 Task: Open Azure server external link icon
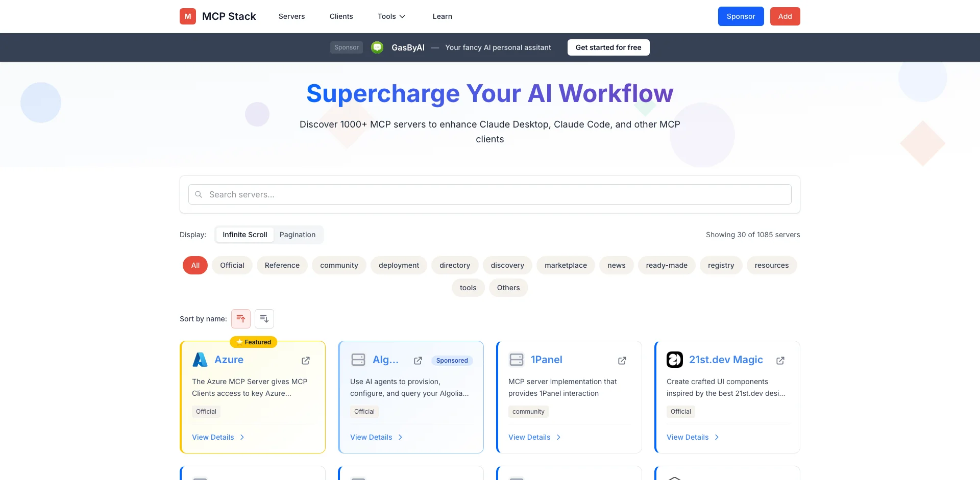(306, 361)
